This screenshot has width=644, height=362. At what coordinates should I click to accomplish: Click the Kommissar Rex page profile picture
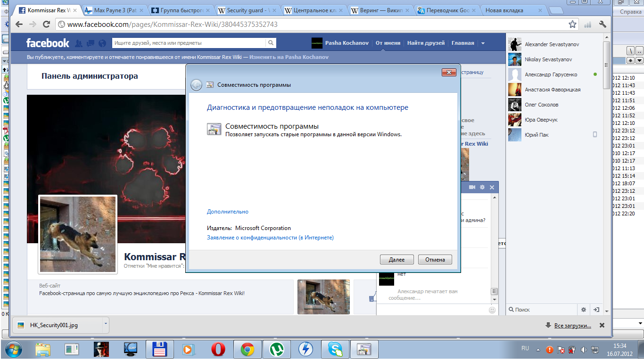pyautogui.click(x=78, y=234)
